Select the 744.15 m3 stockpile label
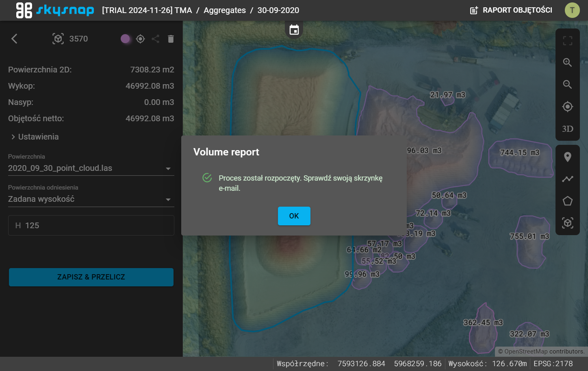The image size is (588, 371). click(x=520, y=153)
